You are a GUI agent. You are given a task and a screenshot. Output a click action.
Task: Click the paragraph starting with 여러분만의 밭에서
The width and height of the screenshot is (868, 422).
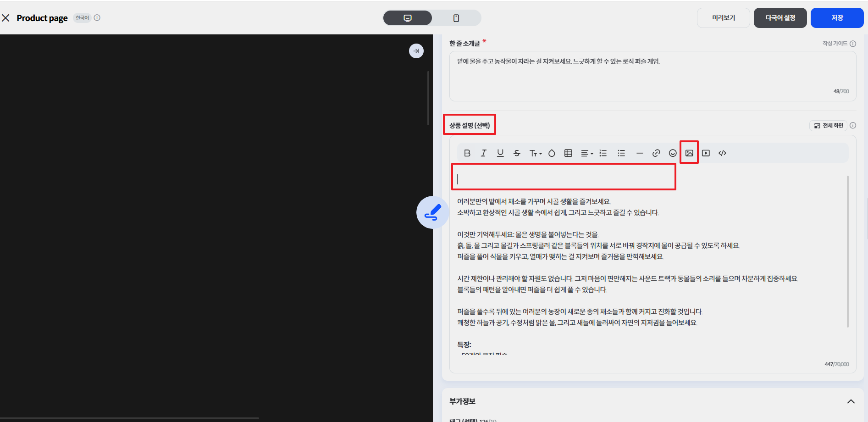534,201
